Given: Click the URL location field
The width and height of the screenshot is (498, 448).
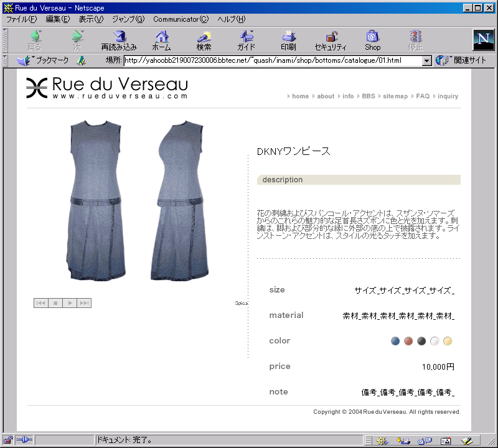Looking at the screenshot, I should 273,60.
